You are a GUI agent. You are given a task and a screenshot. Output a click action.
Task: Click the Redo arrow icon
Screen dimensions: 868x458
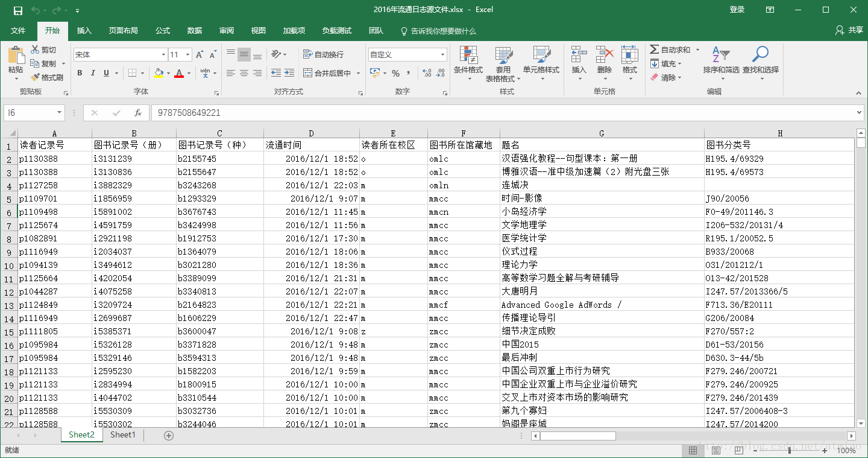coord(57,10)
